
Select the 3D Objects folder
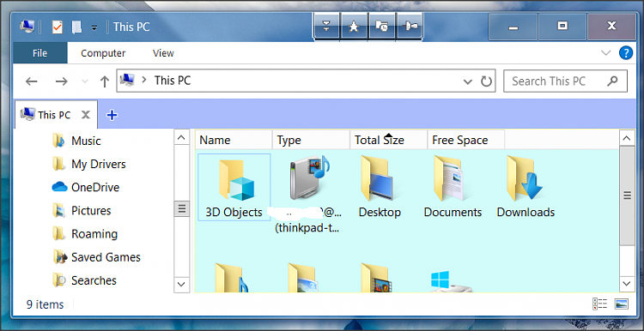click(x=234, y=187)
